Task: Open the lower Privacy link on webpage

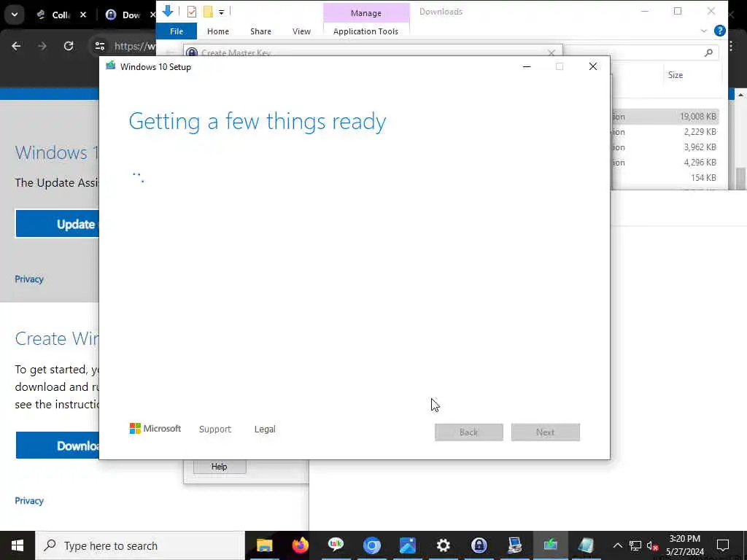Action: click(29, 500)
